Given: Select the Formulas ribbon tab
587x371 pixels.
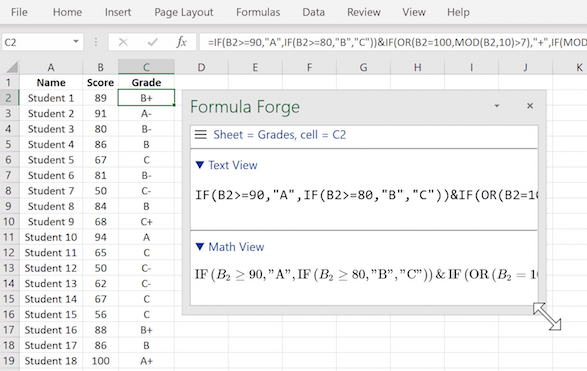Looking at the screenshot, I should pyautogui.click(x=258, y=12).
